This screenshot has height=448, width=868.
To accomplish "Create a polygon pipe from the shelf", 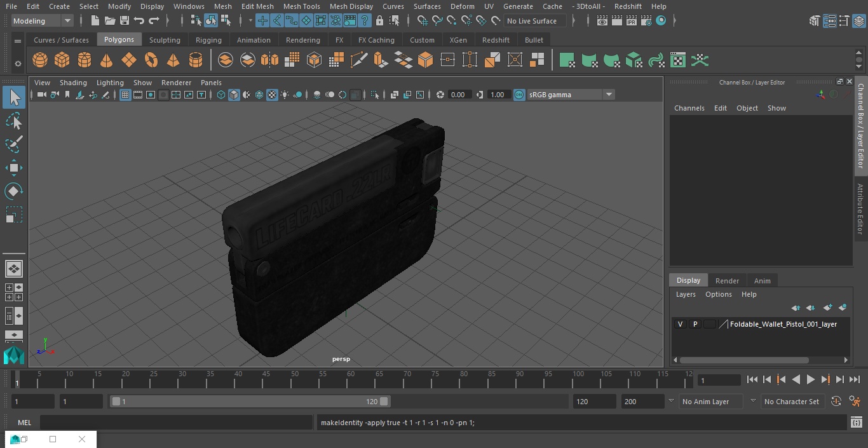I will 196,60.
